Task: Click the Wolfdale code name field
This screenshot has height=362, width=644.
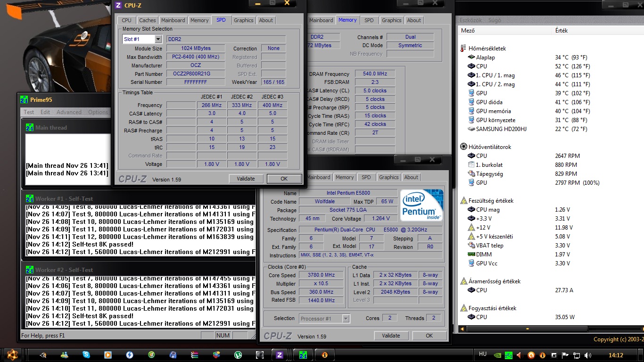Action: click(324, 202)
